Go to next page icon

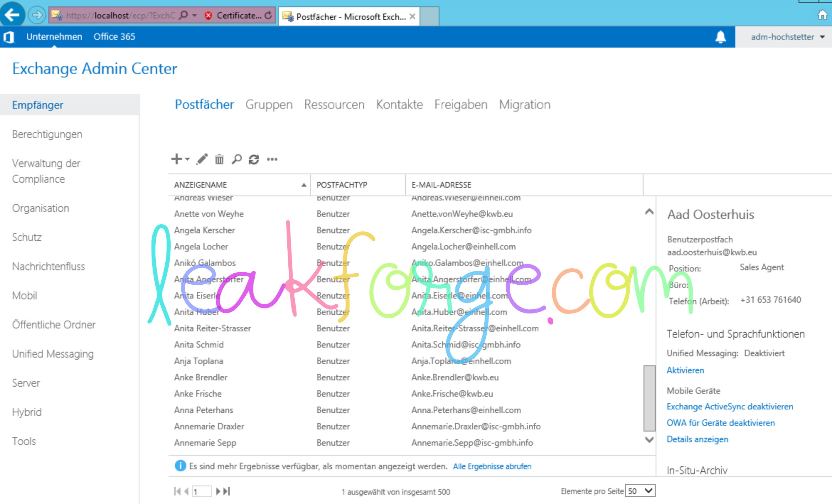218,491
